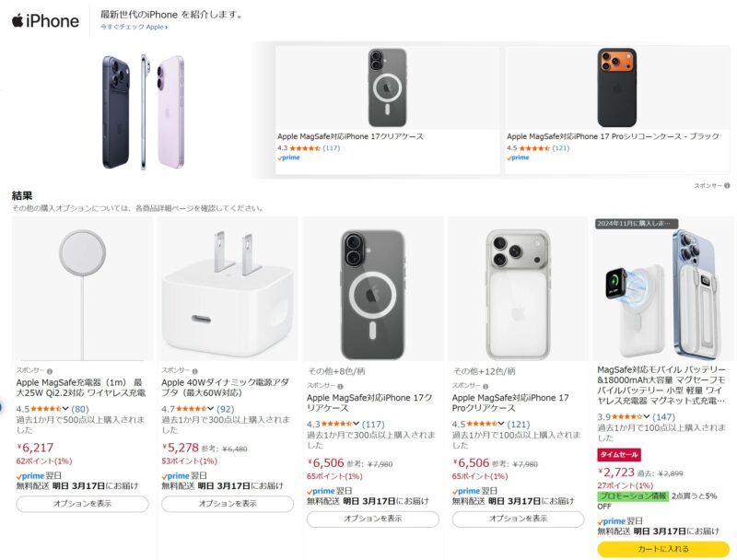Show options for Apple MagSafe charger
The height and width of the screenshot is (560, 737).
coord(82,504)
